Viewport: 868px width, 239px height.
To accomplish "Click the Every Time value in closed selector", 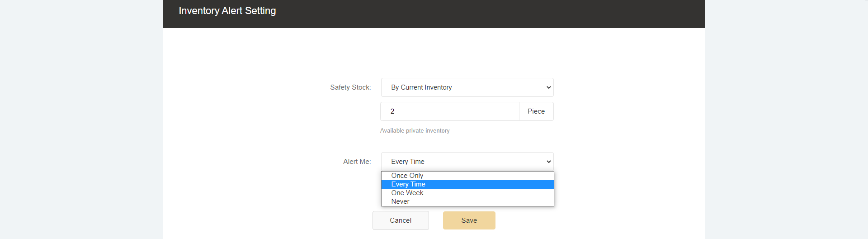I will pyautogui.click(x=408, y=162).
